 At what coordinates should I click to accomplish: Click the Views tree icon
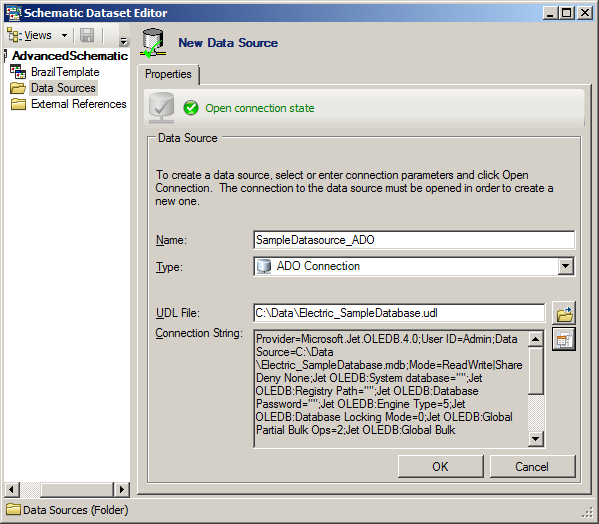(x=14, y=36)
